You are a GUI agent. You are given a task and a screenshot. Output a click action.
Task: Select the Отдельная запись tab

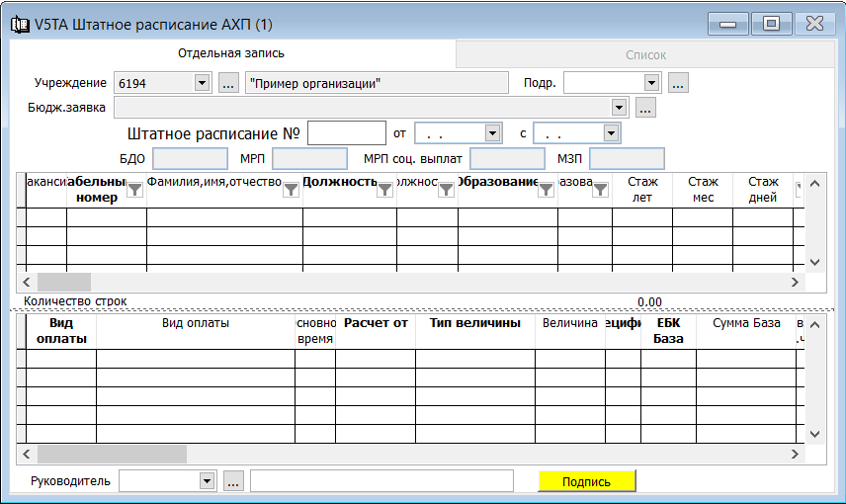click(x=230, y=53)
